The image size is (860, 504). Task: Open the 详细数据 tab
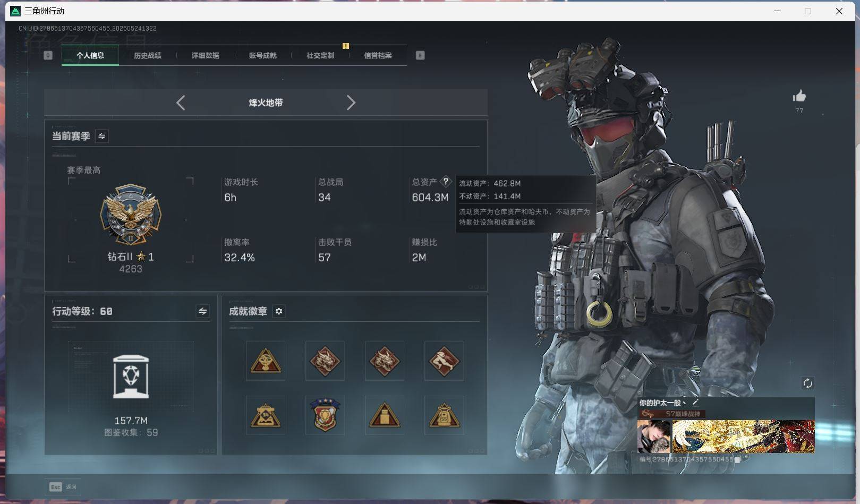[x=205, y=55]
